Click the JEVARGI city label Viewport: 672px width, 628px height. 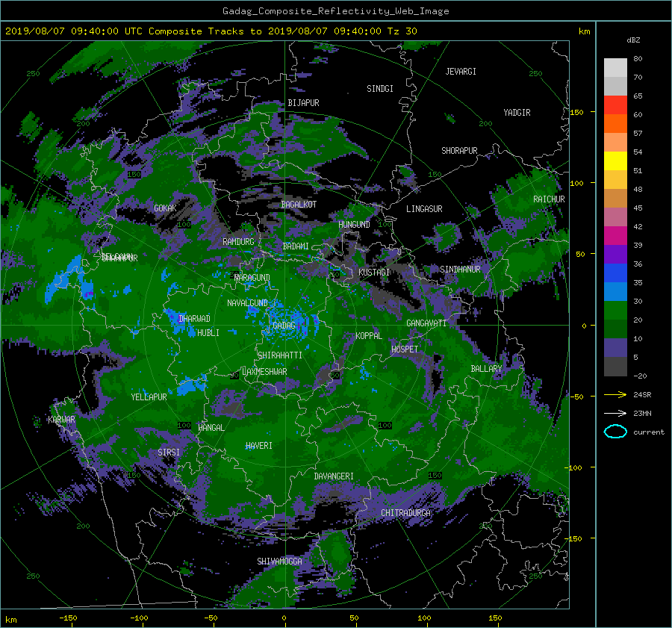[461, 72]
